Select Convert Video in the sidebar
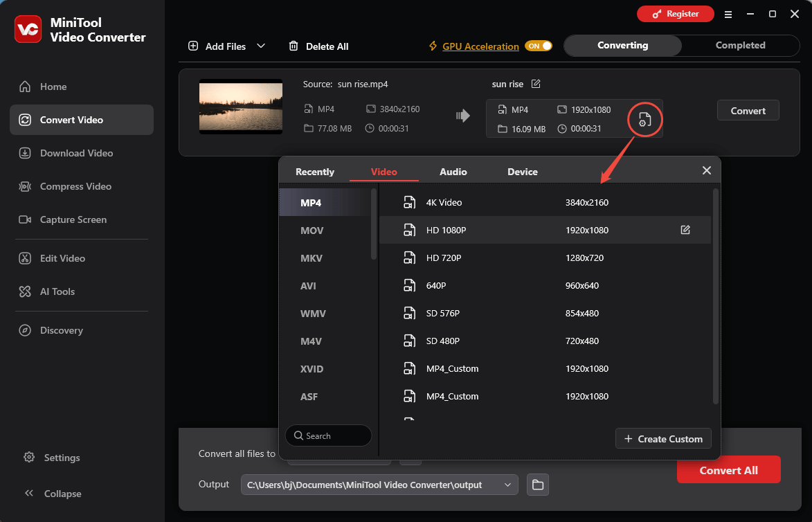The width and height of the screenshot is (812, 522). pos(81,120)
